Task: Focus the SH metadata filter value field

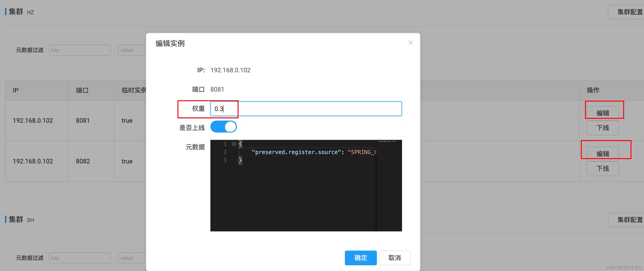Action: click(132, 258)
